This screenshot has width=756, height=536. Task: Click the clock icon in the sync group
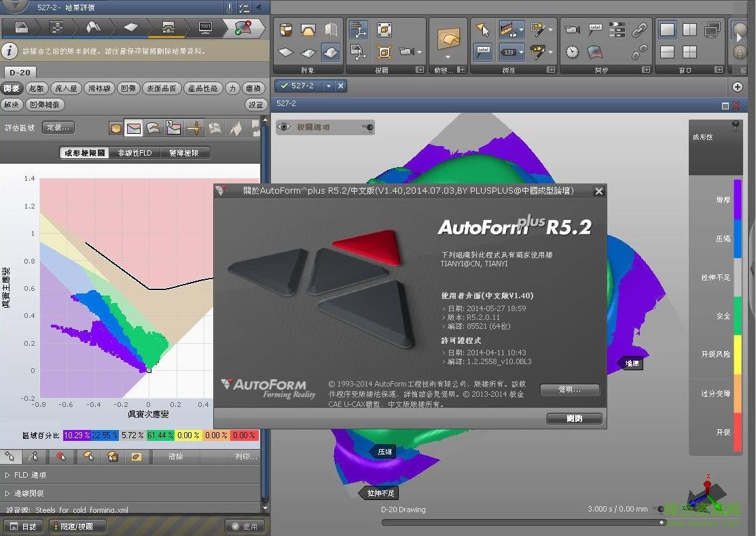[x=573, y=52]
